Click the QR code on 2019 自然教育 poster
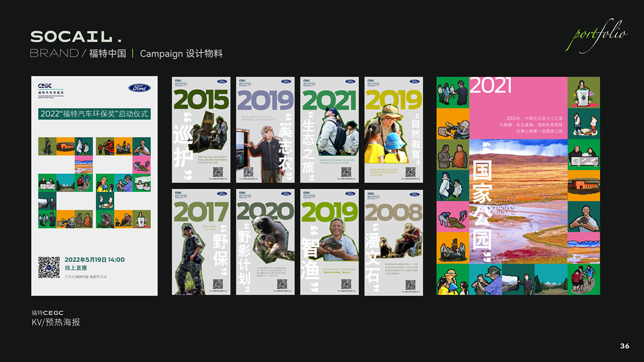Viewport: 644px width, 362px height. 410,171
